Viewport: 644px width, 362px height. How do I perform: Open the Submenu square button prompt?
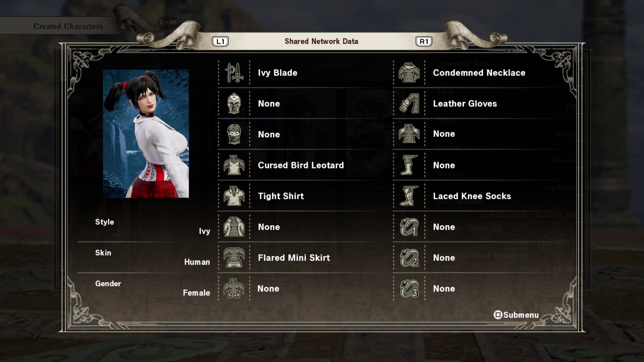(x=516, y=315)
